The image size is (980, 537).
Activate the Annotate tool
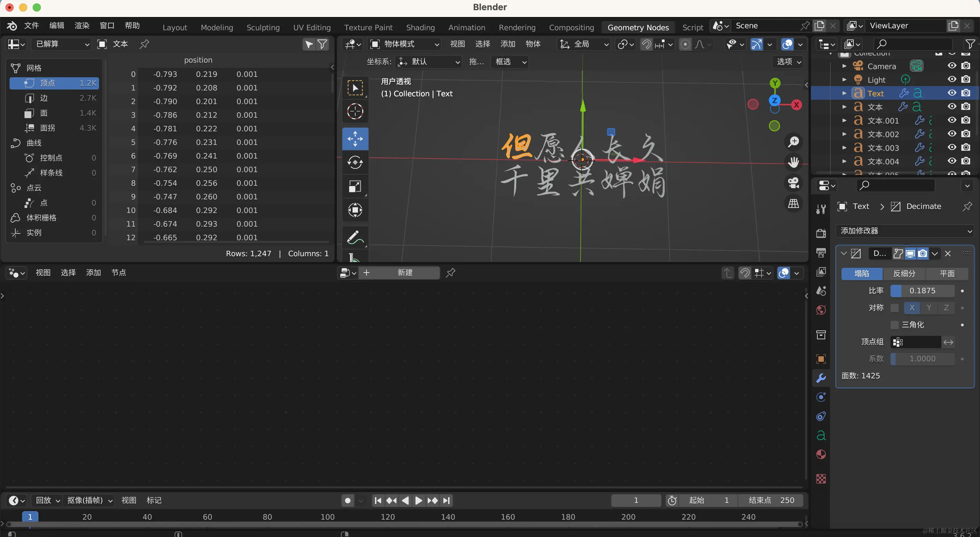[x=355, y=237]
